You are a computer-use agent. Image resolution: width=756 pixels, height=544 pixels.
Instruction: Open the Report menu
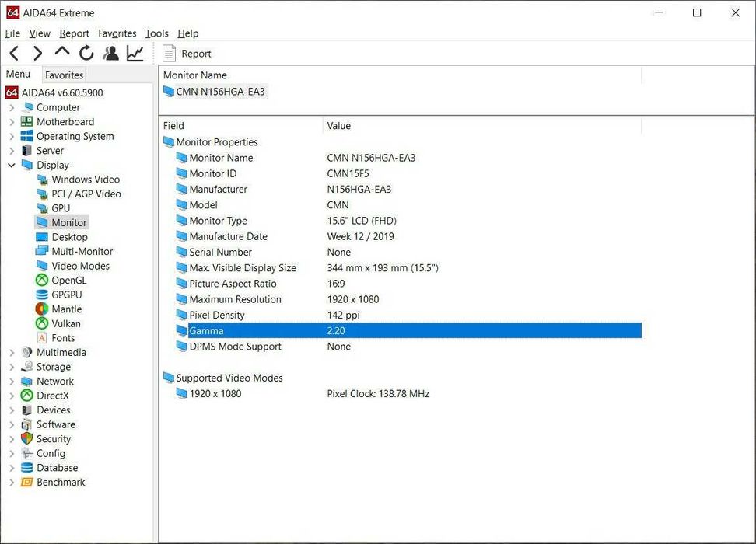click(74, 33)
